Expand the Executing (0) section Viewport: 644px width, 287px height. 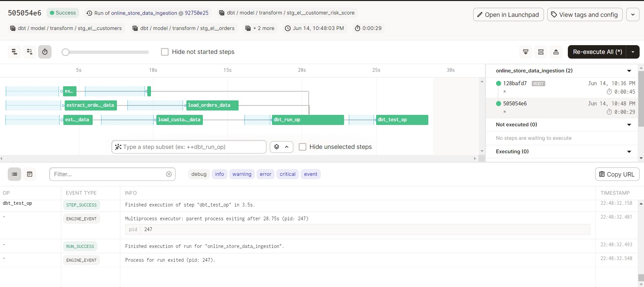click(x=629, y=152)
